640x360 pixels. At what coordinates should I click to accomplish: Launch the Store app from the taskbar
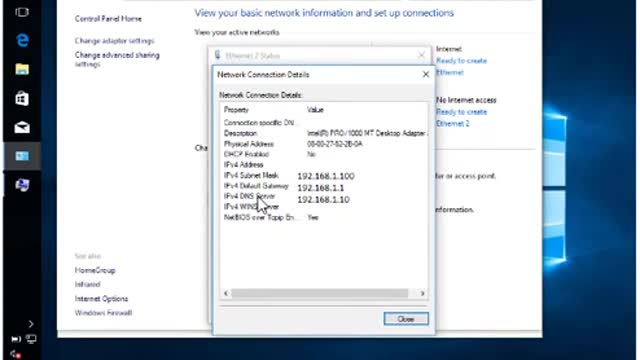[22, 98]
